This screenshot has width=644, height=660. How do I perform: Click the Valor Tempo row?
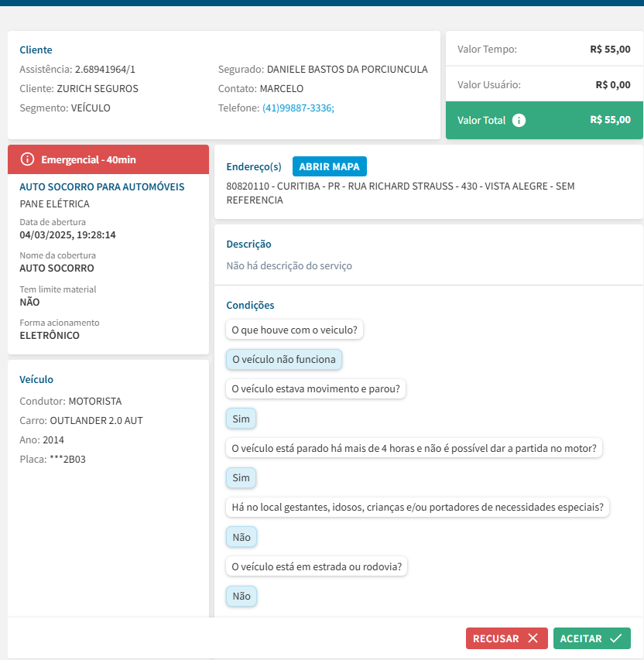[x=544, y=50]
